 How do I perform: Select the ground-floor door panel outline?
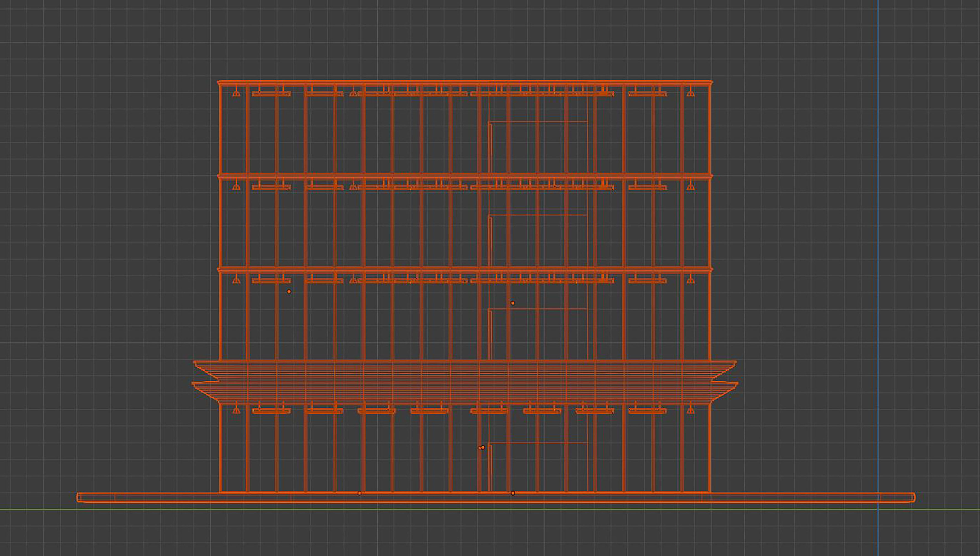click(538, 467)
